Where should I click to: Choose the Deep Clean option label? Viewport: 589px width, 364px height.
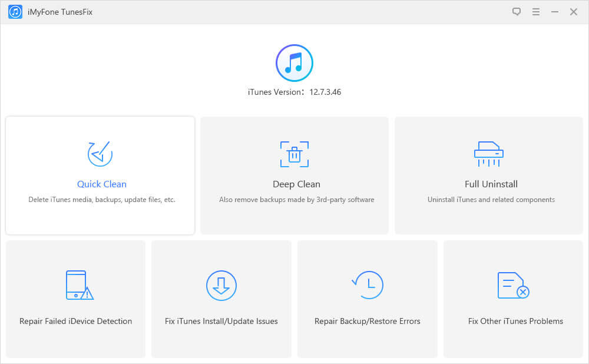point(296,184)
